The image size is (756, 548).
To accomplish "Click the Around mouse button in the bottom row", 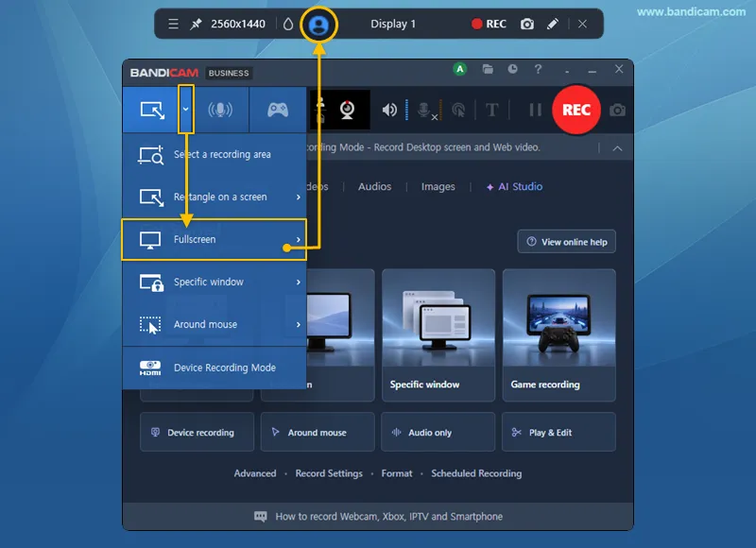I will 318,433.
